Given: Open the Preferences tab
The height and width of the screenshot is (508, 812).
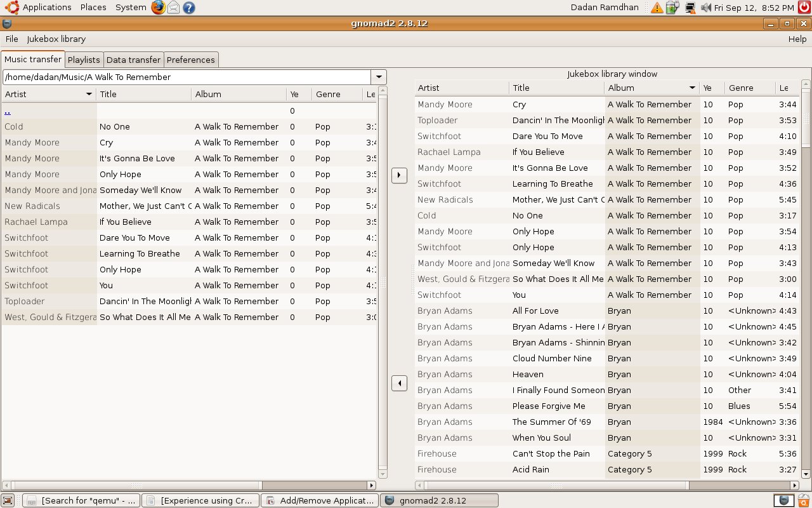Looking at the screenshot, I should pyautogui.click(x=191, y=60).
